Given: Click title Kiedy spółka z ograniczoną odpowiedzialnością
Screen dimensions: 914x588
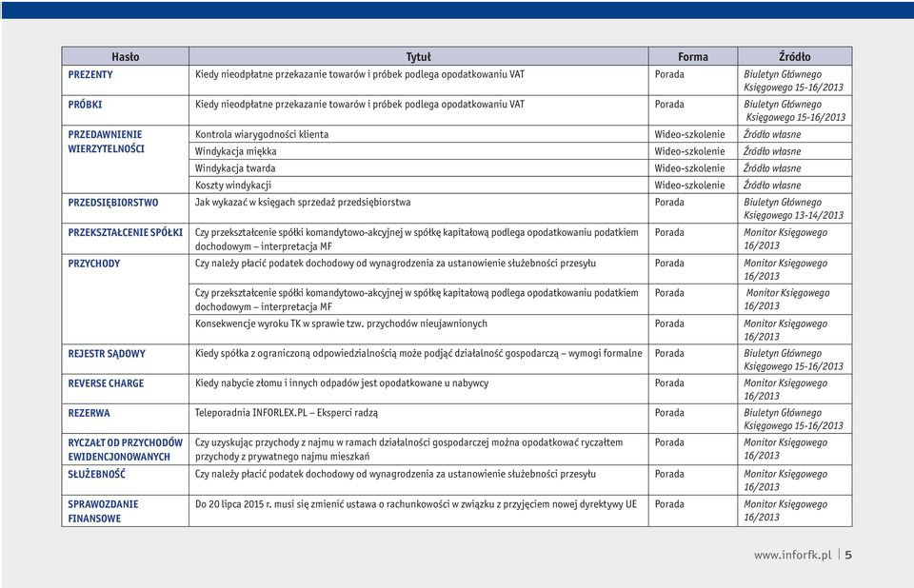Looking at the screenshot, I should click(x=419, y=354).
